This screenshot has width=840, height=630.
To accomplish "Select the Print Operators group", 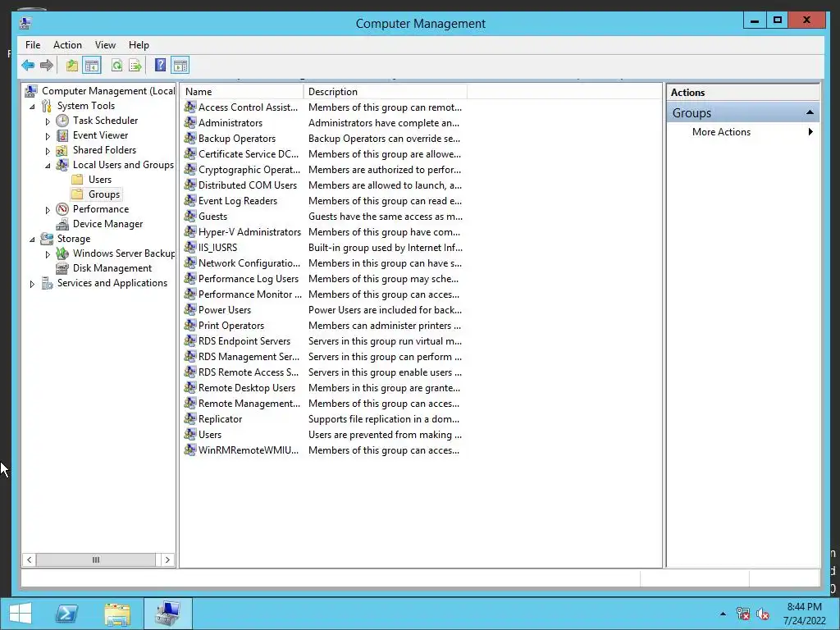I will tap(231, 325).
